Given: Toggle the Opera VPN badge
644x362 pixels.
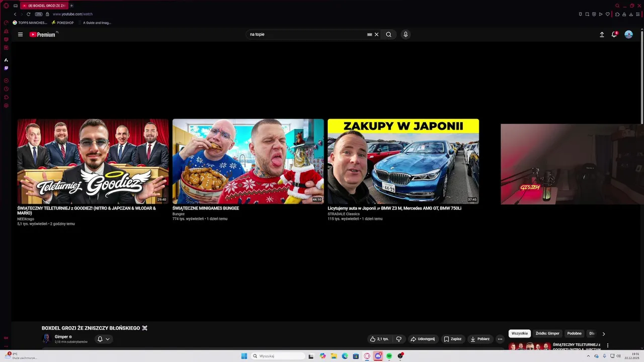Looking at the screenshot, I should tap(39, 14).
